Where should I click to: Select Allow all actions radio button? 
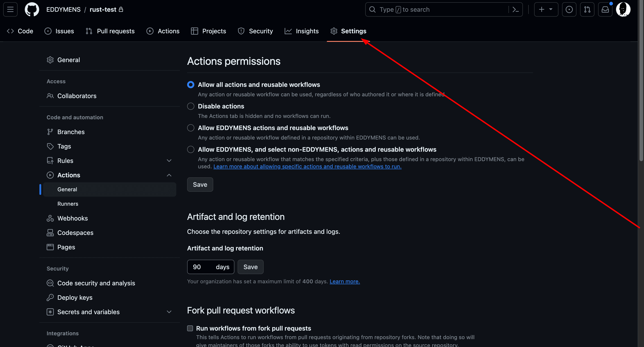191,84
